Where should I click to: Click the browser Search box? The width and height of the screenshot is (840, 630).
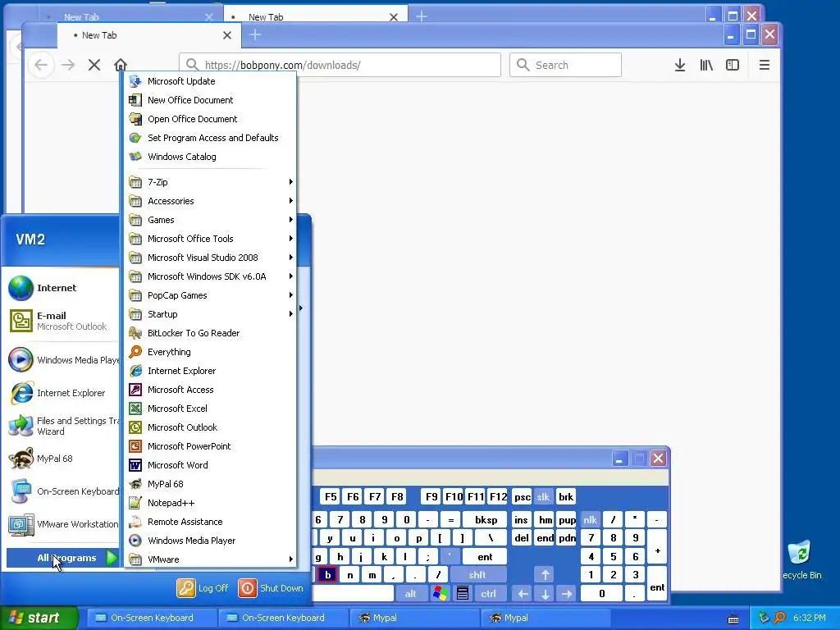pos(566,65)
